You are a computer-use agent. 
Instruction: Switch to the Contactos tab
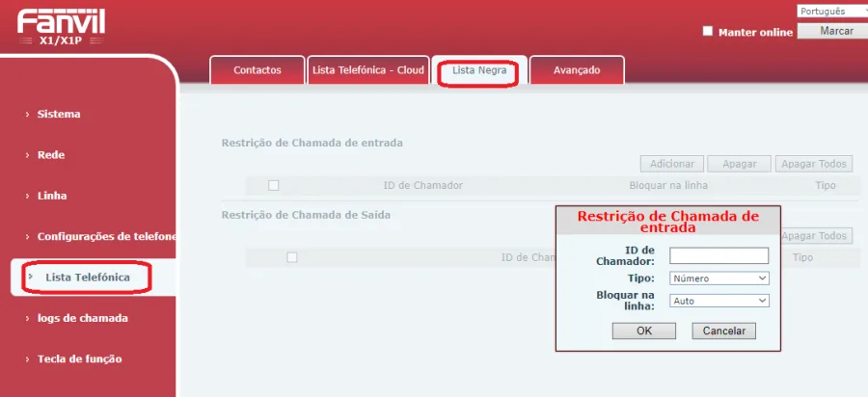coord(258,70)
